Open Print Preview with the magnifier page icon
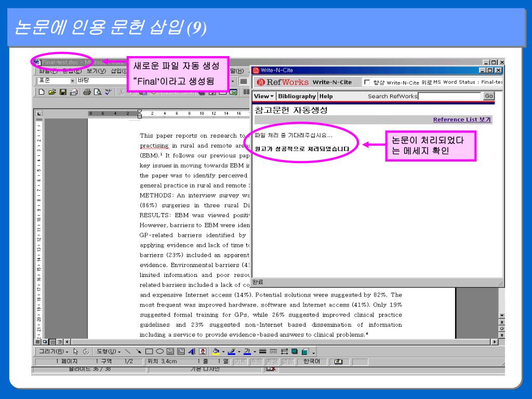The width and height of the screenshot is (532, 399). coord(98,92)
